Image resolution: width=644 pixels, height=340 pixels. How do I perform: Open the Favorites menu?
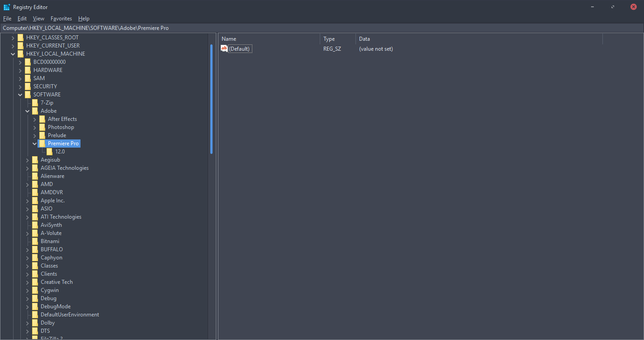(61, 19)
